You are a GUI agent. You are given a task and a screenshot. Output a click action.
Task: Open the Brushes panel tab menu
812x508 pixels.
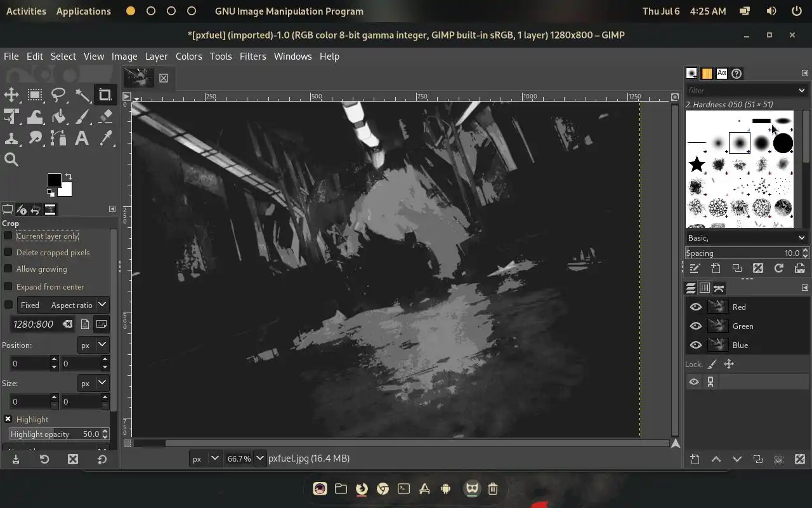point(805,73)
